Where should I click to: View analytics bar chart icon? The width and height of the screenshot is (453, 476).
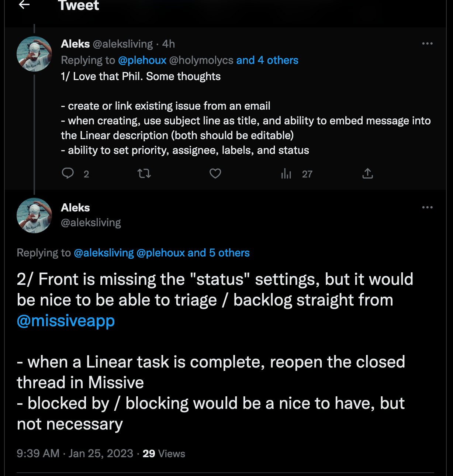tap(286, 173)
